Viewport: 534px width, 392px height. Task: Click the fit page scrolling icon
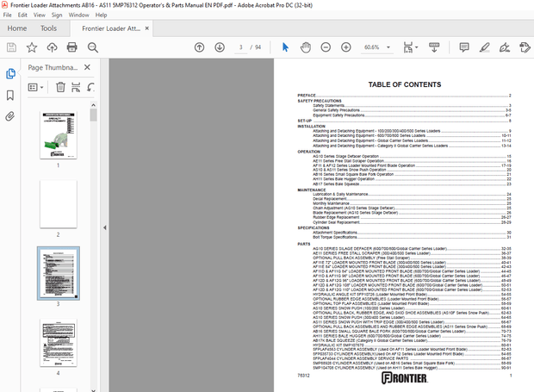pyautogui.click(x=408, y=47)
